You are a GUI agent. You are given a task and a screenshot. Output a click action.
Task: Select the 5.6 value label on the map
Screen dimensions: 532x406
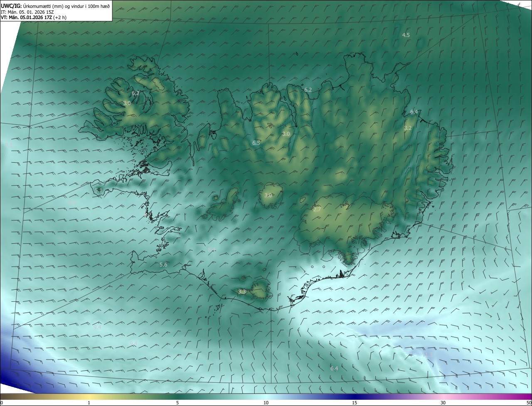[163, 265]
